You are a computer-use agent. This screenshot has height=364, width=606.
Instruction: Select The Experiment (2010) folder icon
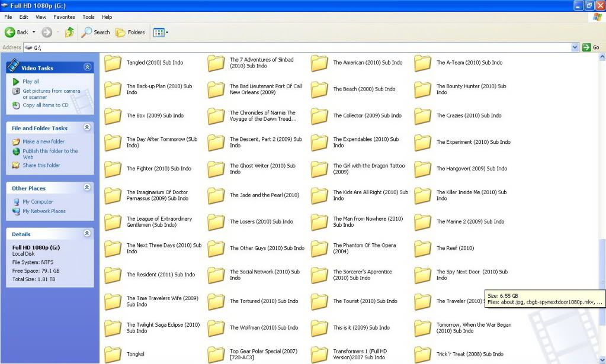tap(422, 143)
